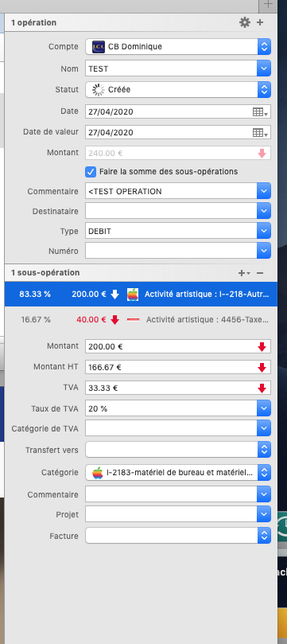Click the 16.67 % percentage value
Viewport: 287px width, 644px height.
pos(36,319)
